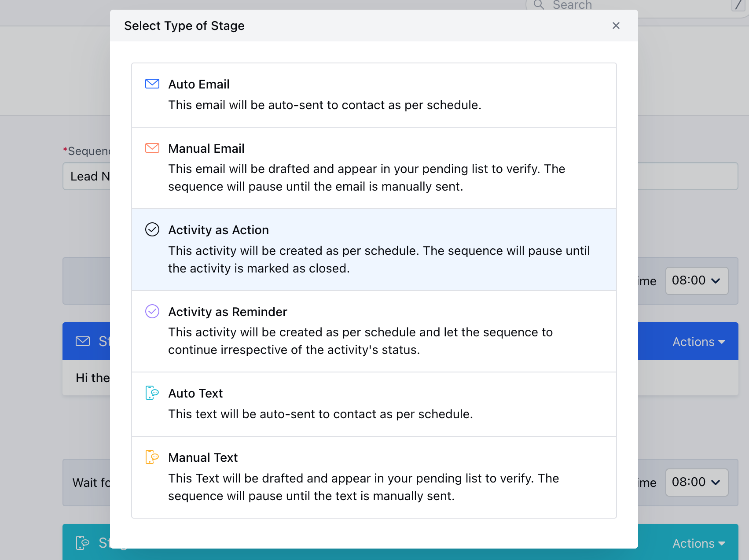Image resolution: width=749 pixels, height=560 pixels.
Task: Open the first 08:00 time dropdown
Action: pyautogui.click(x=697, y=281)
